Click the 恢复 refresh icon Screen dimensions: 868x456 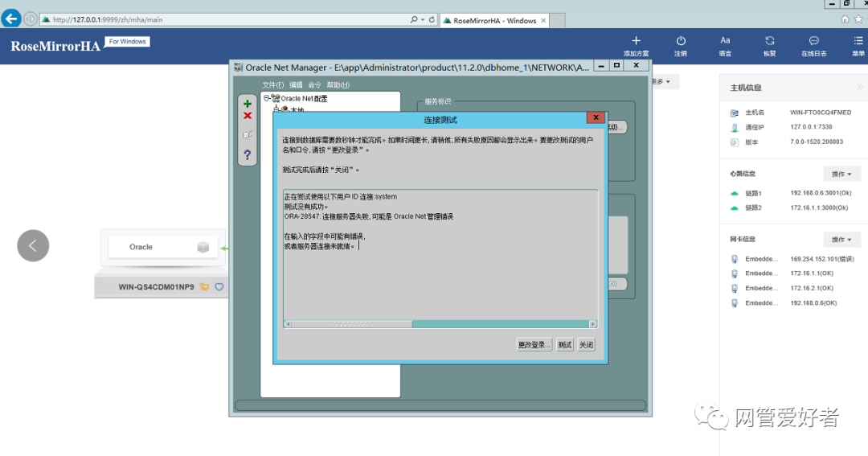[x=769, y=40]
